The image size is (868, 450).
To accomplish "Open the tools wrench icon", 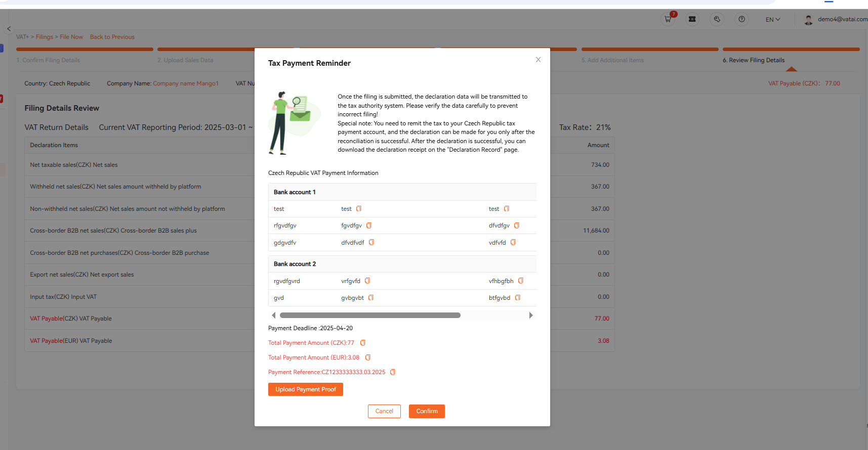I will pyautogui.click(x=717, y=19).
